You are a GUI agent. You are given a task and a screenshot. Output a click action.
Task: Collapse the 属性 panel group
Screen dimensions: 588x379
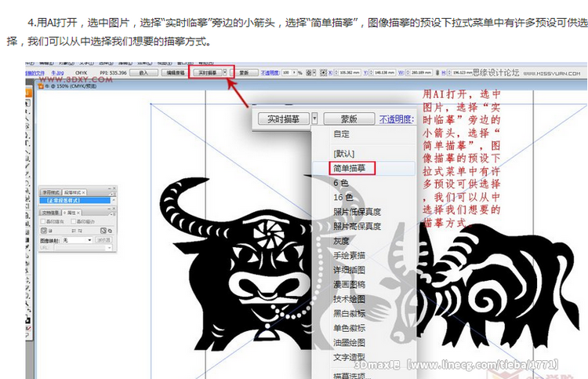[109, 209]
